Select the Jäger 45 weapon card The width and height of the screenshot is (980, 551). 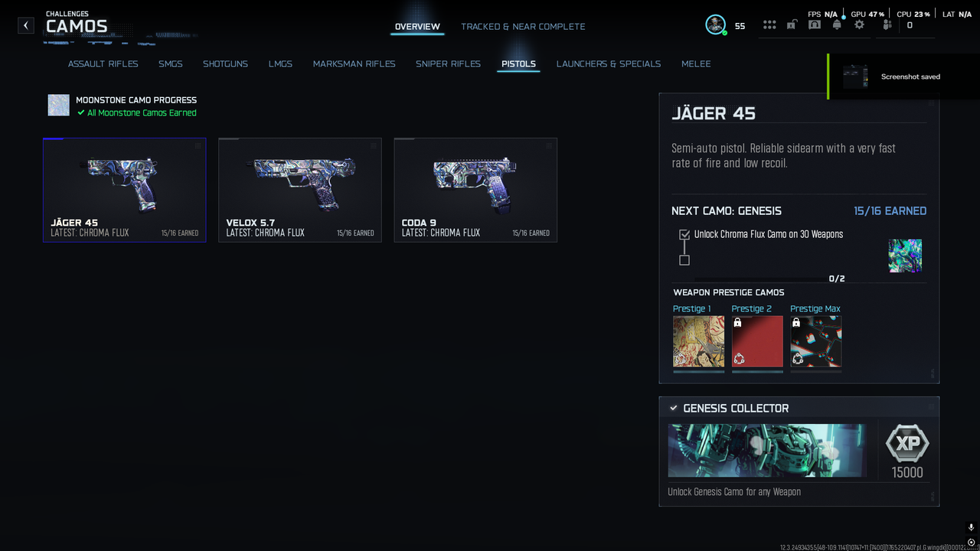point(125,190)
